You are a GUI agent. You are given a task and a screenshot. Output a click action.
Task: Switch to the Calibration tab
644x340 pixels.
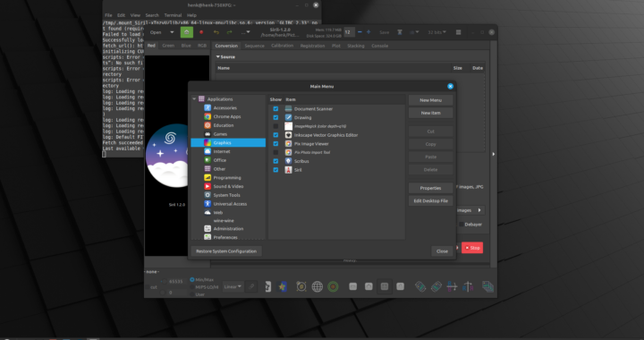(x=282, y=46)
